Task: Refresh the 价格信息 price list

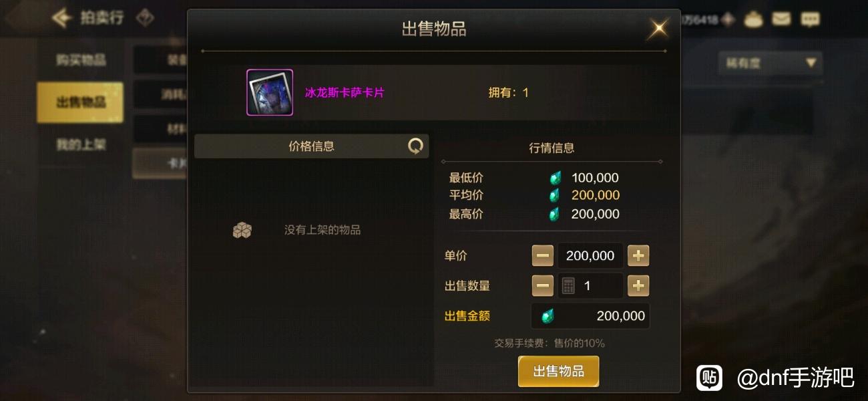Action: coord(415,146)
